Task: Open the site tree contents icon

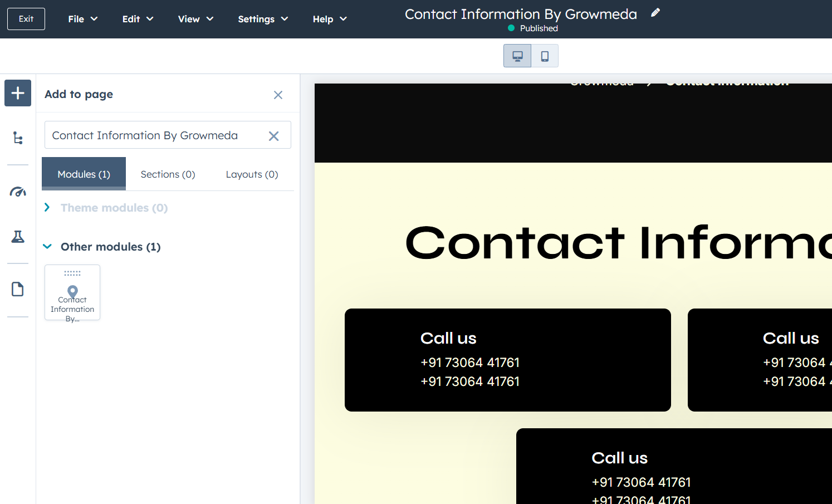Action: (x=18, y=138)
